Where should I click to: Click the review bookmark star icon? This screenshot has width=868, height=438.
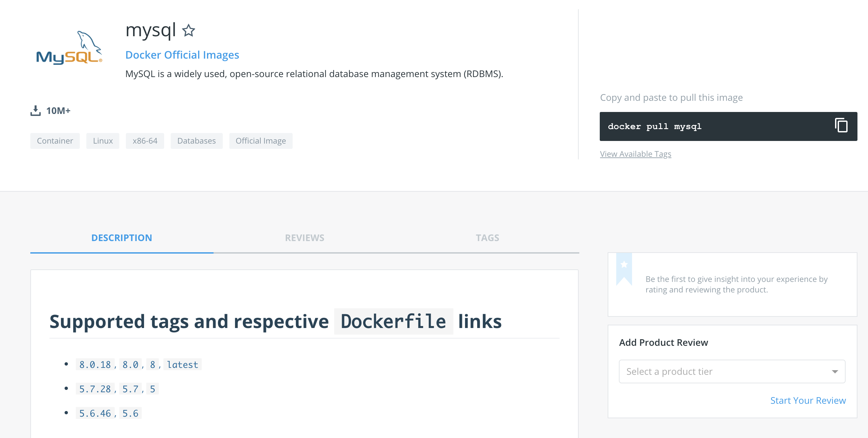(624, 265)
